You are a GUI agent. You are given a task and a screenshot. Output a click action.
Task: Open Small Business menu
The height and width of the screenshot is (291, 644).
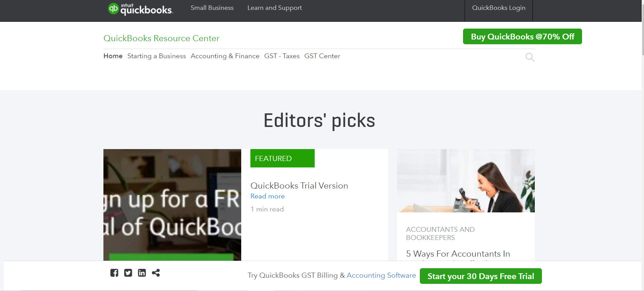pos(212,8)
